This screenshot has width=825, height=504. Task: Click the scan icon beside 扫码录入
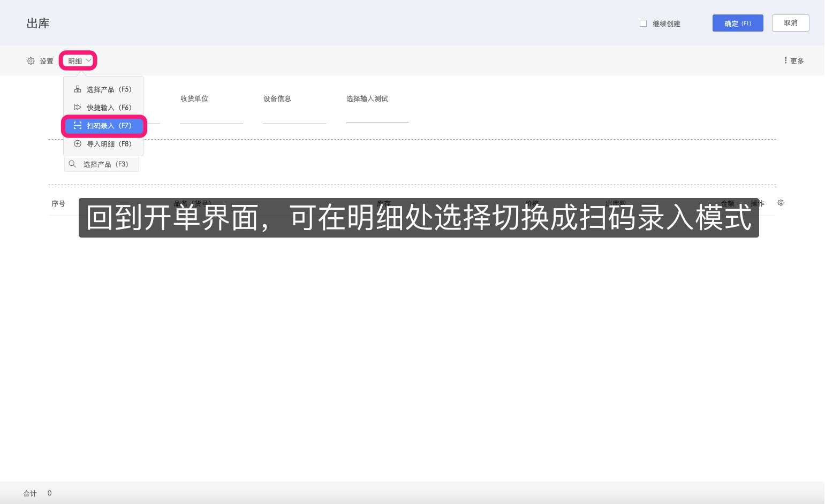pos(78,126)
